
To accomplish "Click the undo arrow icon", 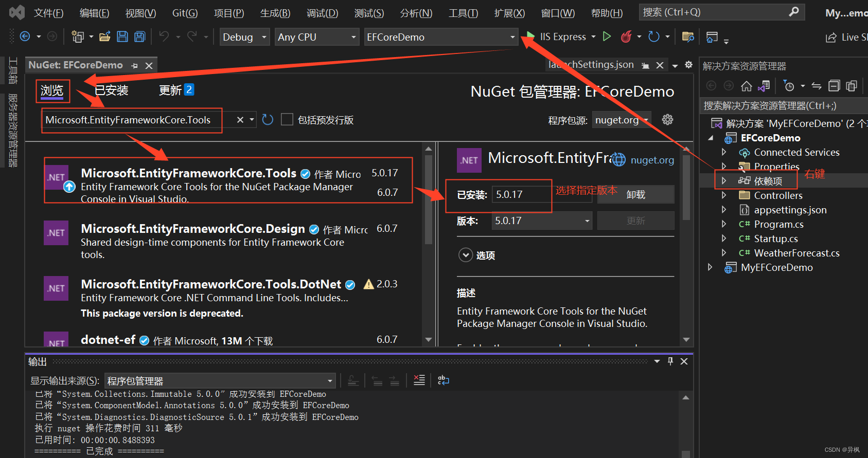I will 164,36.
